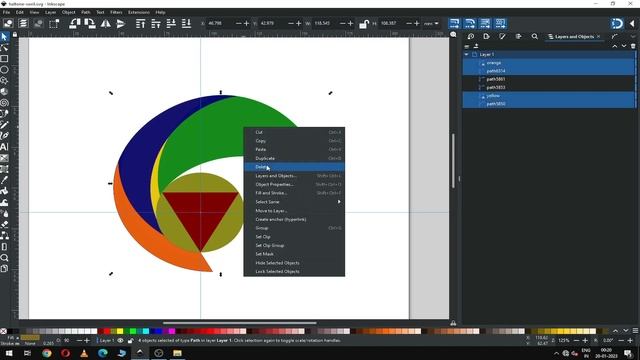640x360 pixels.
Task: Choose Duplicate in context menu
Action: pos(294,158)
